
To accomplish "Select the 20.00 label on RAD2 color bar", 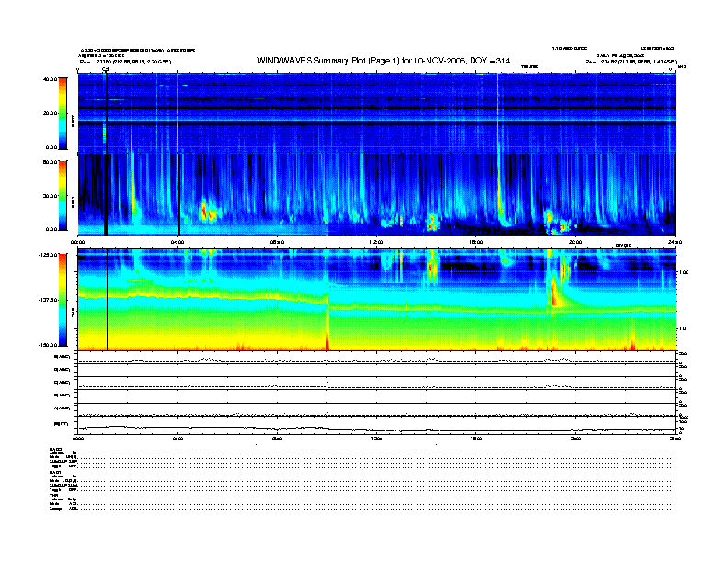I will [x=50, y=113].
